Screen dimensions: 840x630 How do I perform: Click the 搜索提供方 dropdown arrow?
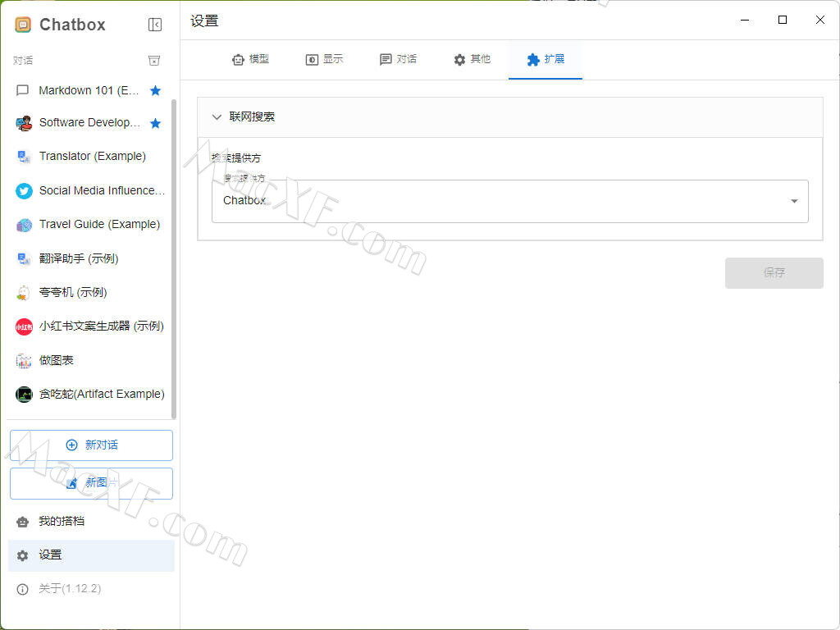pyautogui.click(x=794, y=201)
